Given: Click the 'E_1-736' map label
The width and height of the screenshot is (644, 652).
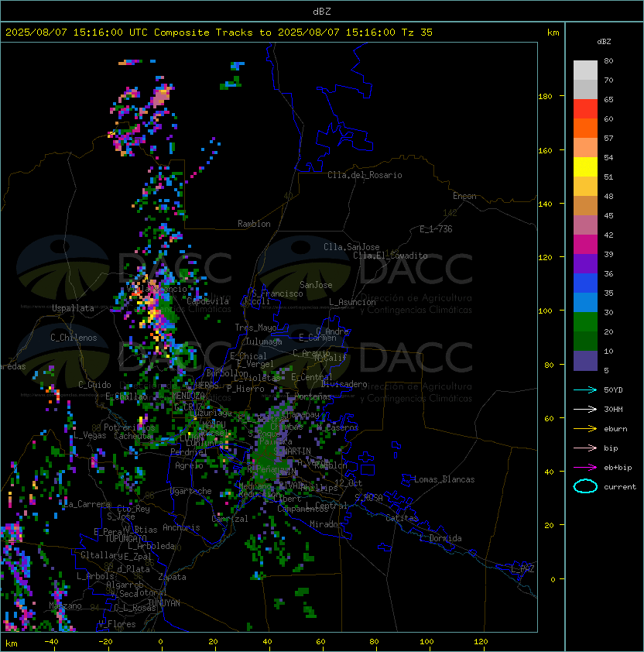Looking at the screenshot, I should click(436, 229).
